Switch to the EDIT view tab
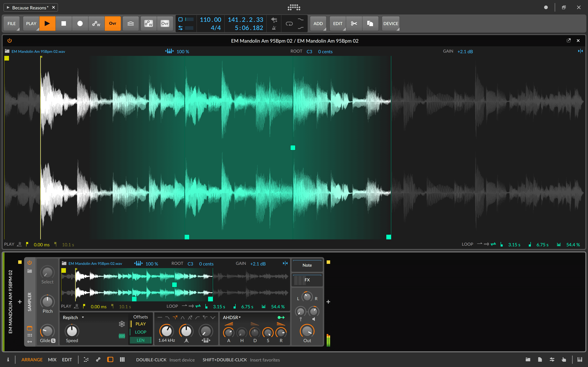This screenshot has width=588, height=367. pos(67,359)
